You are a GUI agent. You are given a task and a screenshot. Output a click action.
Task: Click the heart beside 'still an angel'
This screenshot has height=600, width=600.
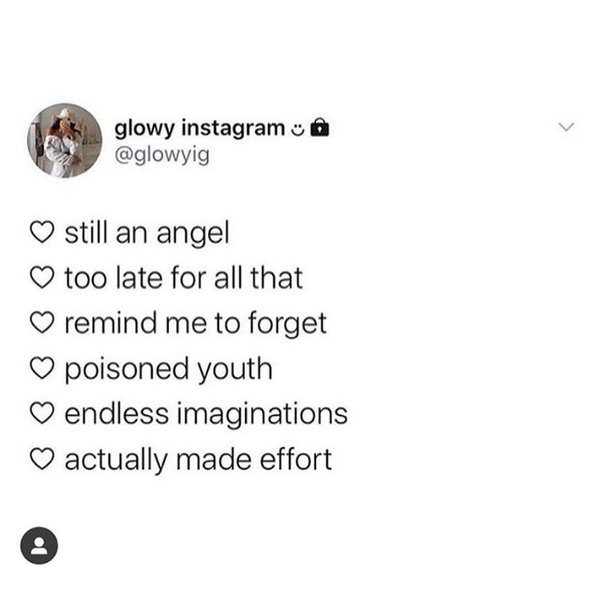click(x=42, y=234)
